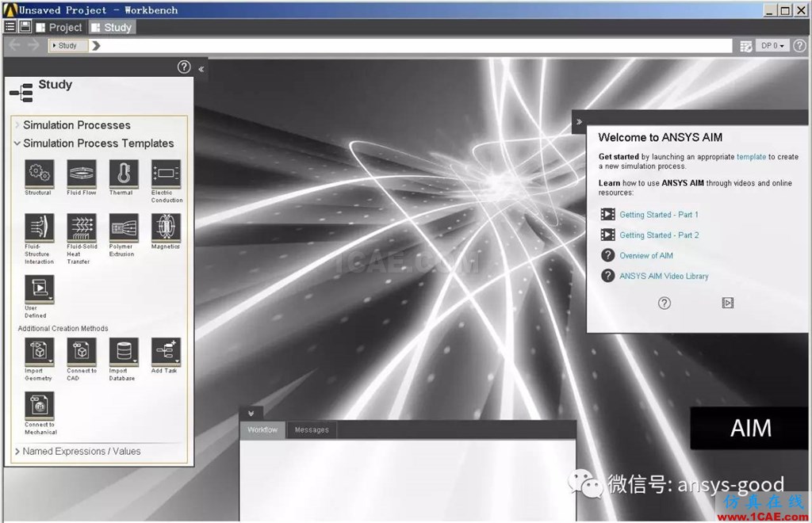This screenshot has height=523, width=812.
Task: Click the Study breadcrumb button
Action: click(68, 45)
